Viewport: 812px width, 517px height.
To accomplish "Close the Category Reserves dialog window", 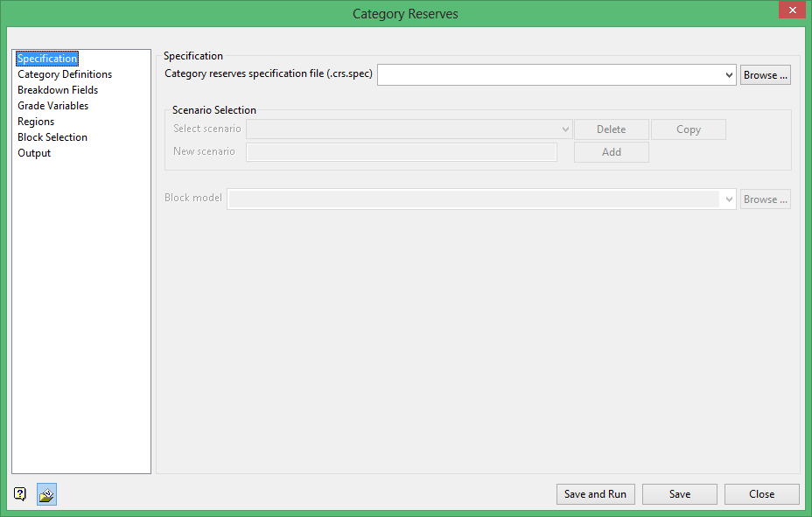I will tap(791, 11).
